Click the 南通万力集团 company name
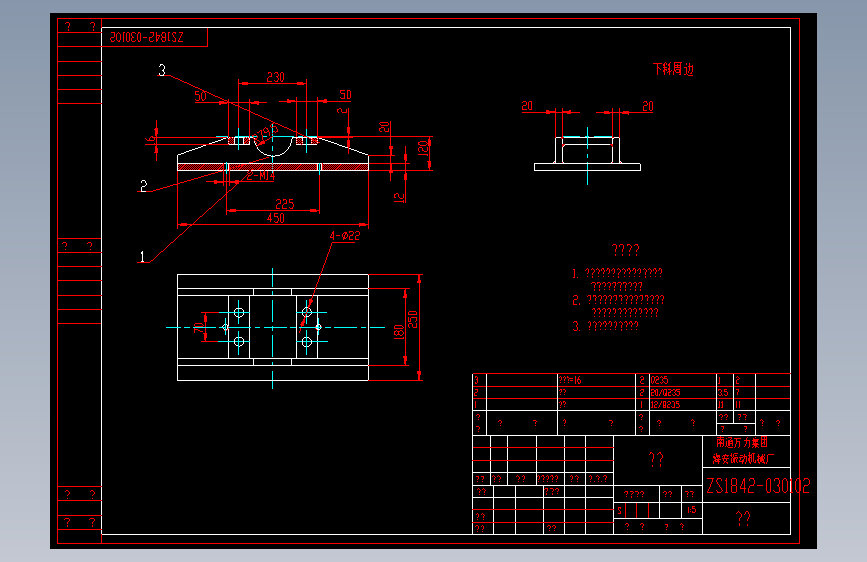This screenshot has width=867, height=562. pos(742,443)
